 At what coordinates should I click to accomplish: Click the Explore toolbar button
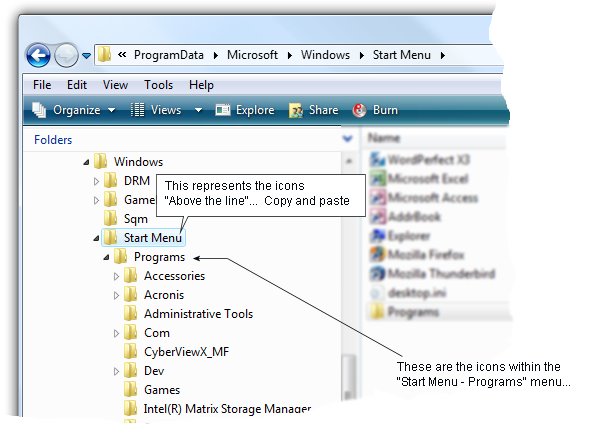245,110
